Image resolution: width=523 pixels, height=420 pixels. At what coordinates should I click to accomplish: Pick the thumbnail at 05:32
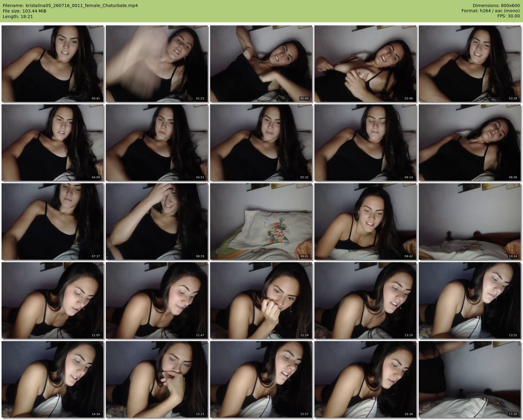(261, 143)
